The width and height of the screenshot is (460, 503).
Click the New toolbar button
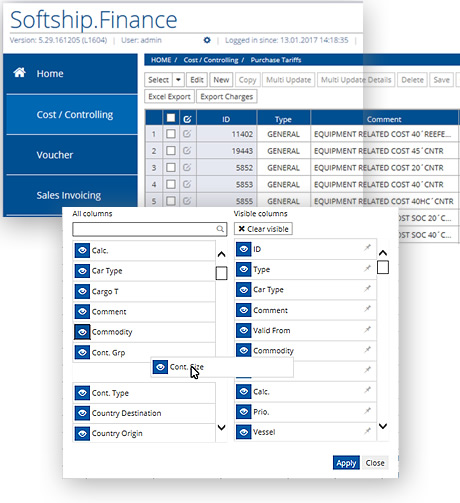click(221, 80)
